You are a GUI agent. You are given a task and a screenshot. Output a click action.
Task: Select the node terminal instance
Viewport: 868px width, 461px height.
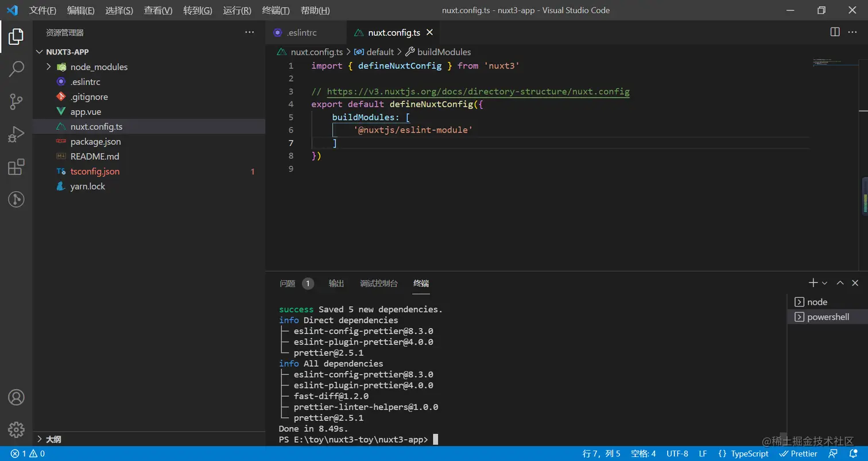tap(827, 302)
